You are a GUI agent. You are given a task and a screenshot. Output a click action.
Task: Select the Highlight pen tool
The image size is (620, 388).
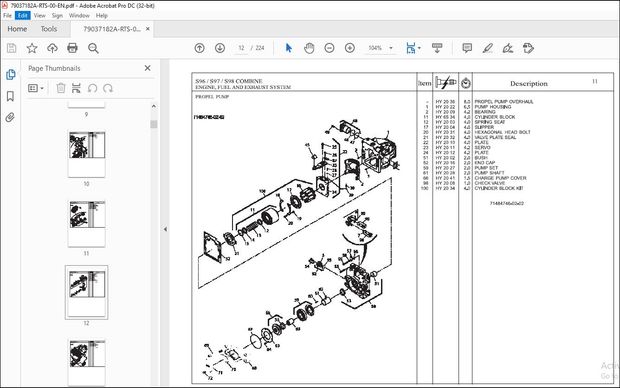click(488, 48)
